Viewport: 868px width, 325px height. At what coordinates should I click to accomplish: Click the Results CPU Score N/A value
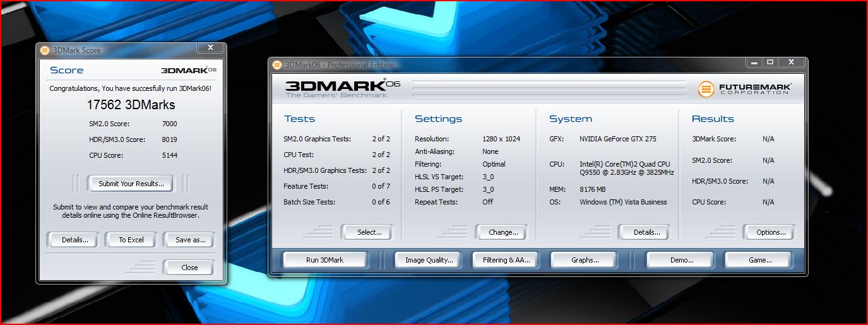[x=768, y=202]
